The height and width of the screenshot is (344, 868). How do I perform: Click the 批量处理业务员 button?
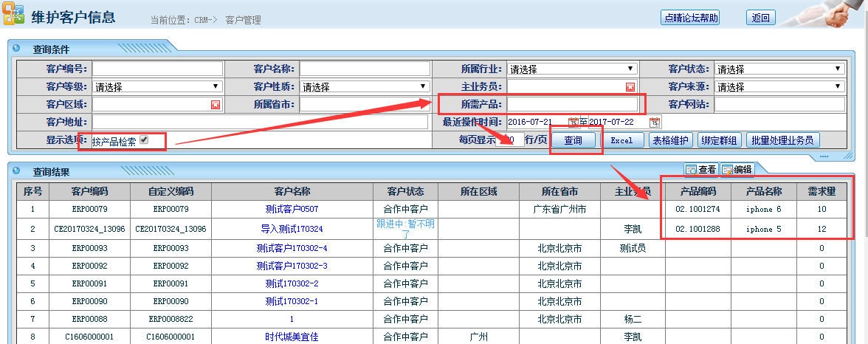coord(782,140)
